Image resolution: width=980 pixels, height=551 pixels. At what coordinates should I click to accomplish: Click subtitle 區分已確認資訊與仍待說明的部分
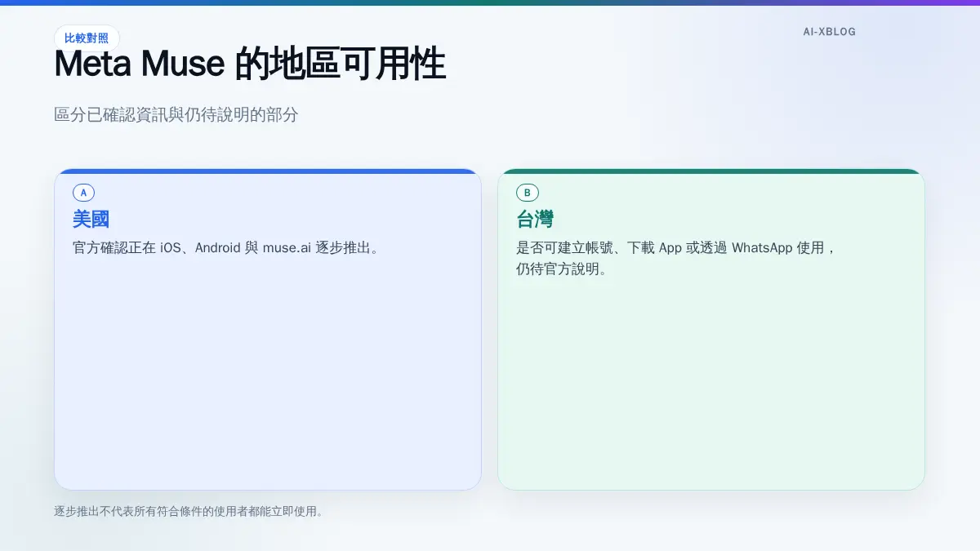(176, 114)
